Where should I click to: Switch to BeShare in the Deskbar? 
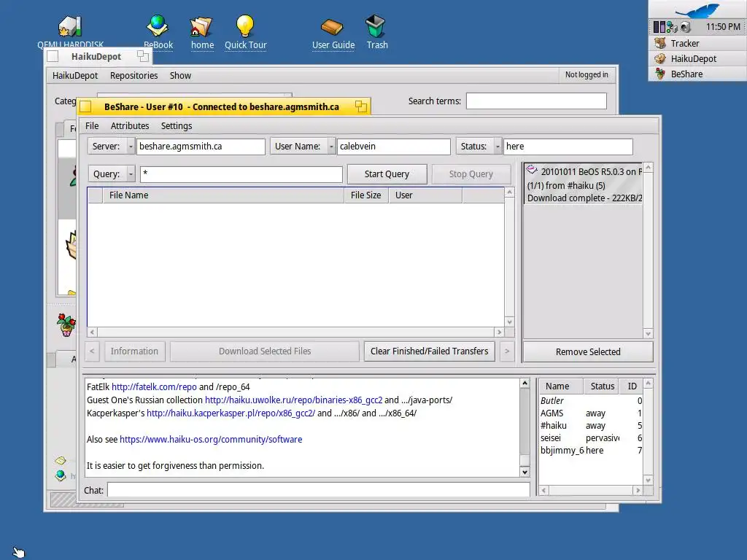click(697, 74)
